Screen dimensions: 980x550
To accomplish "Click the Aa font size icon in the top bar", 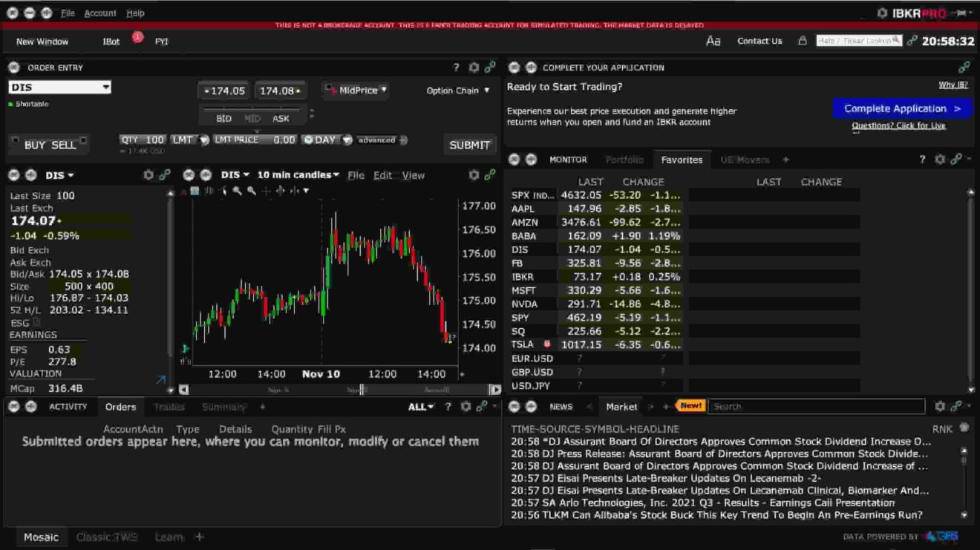I will [x=712, y=41].
